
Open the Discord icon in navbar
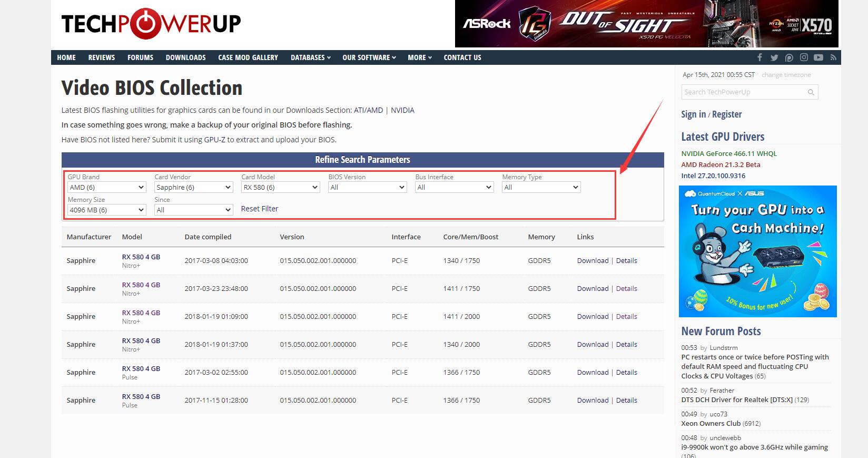(789, 57)
